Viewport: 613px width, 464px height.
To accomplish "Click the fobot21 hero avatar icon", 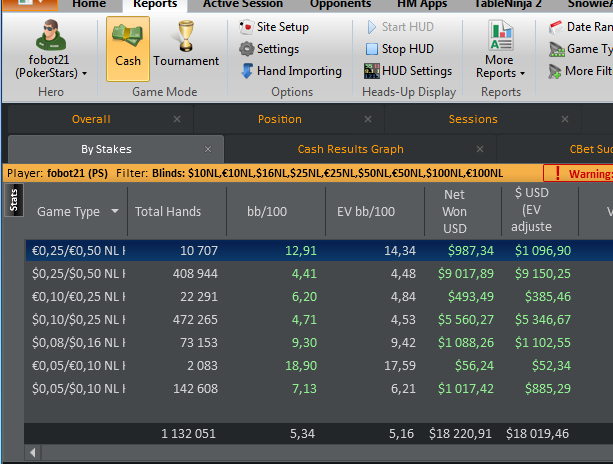I will (51, 35).
